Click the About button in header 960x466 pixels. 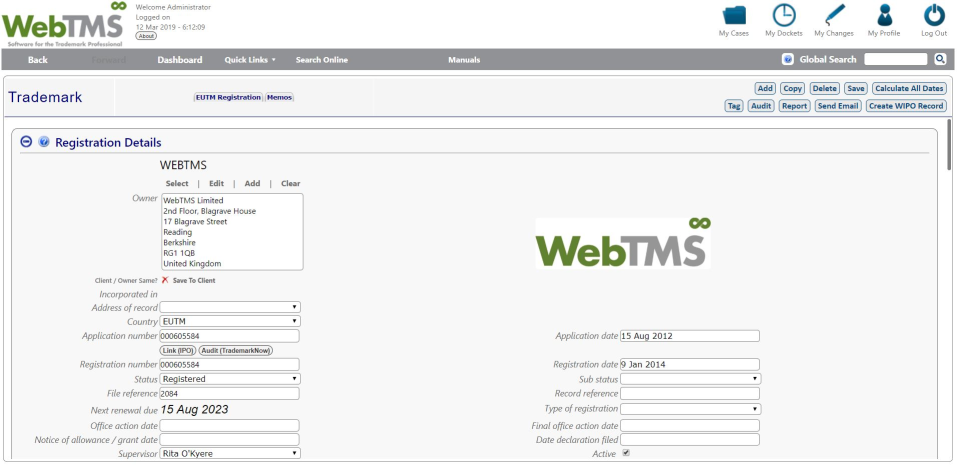point(146,36)
